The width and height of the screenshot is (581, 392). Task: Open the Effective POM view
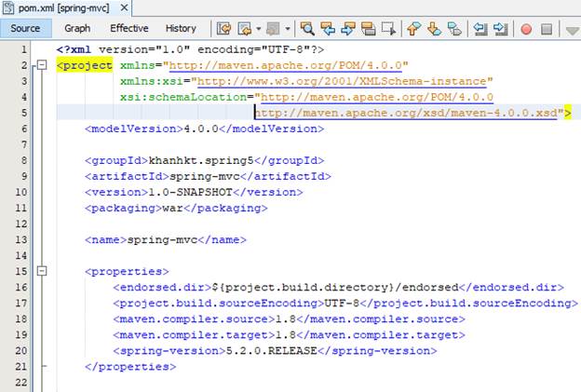(x=128, y=29)
